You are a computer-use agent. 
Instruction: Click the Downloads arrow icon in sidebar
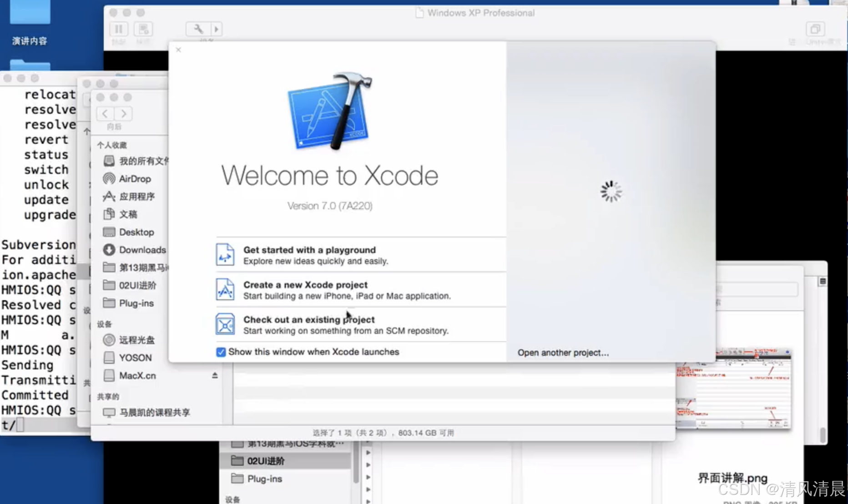109,250
